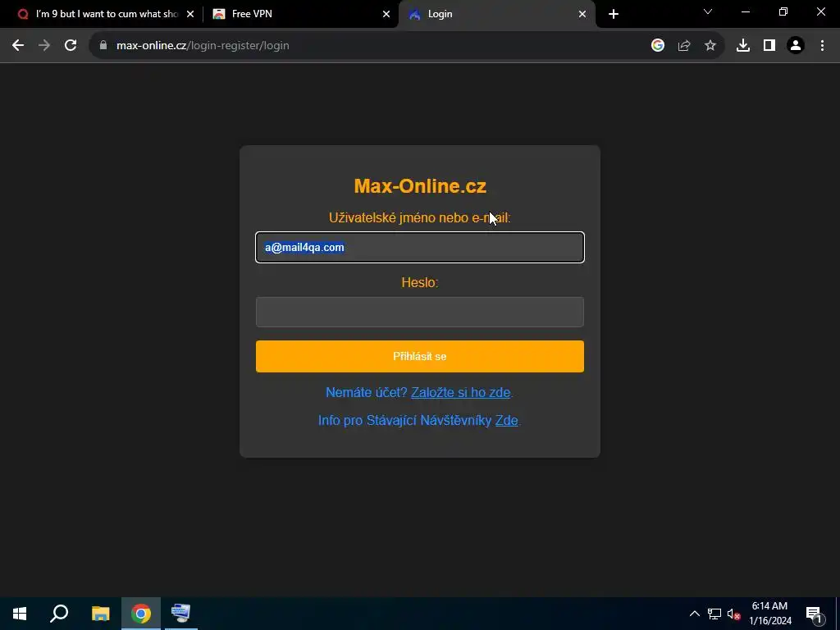Open the notification center icon
This screenshot has width=840, height=630.
pos(814,614)
